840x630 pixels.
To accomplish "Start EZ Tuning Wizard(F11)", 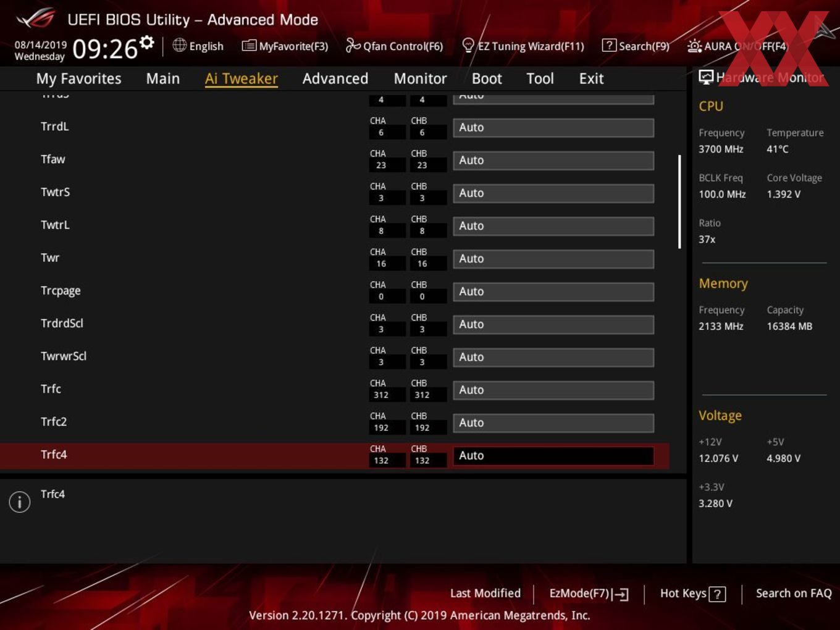I will [x=531, y=46].
